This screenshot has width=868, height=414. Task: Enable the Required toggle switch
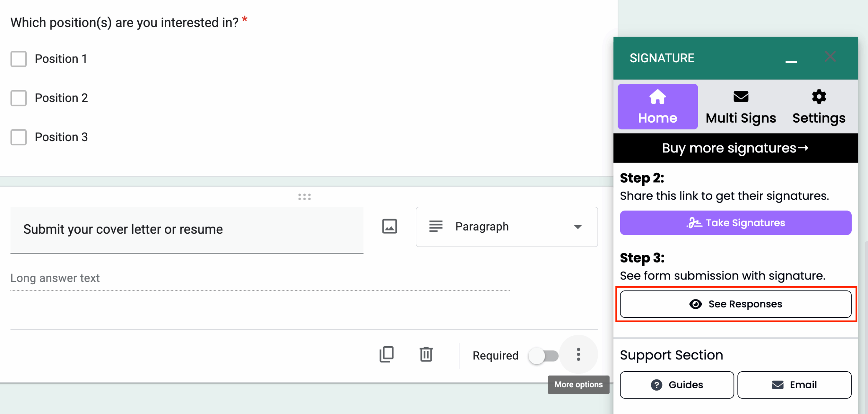tap(543, 356)
